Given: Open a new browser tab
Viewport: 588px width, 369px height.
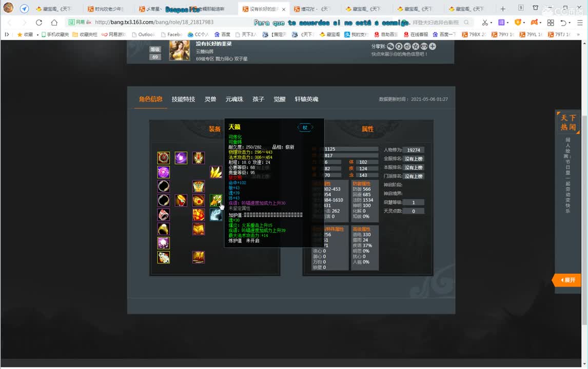Looking at the screenshot, I should click(503, 9).
